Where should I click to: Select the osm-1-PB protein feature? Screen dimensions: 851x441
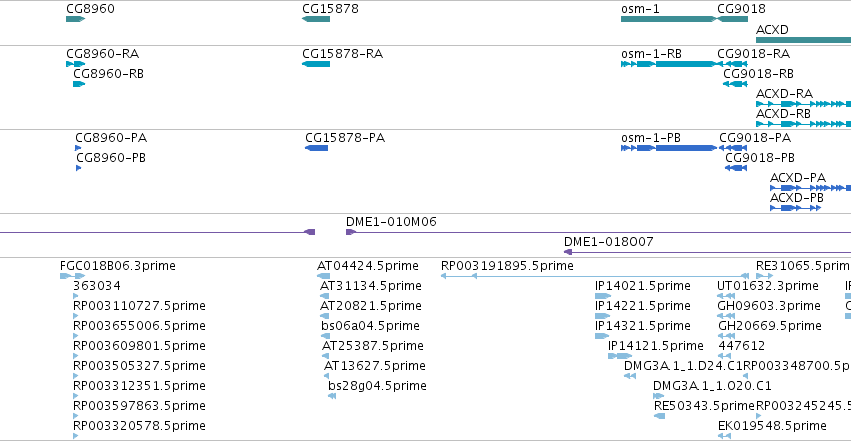coord(669,148)
